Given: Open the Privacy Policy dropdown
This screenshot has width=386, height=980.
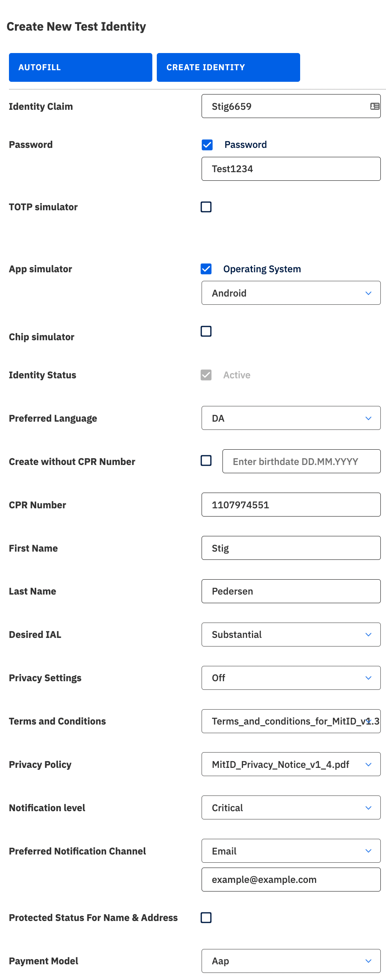Looking at the screenshot, I should tap(290, 764).
